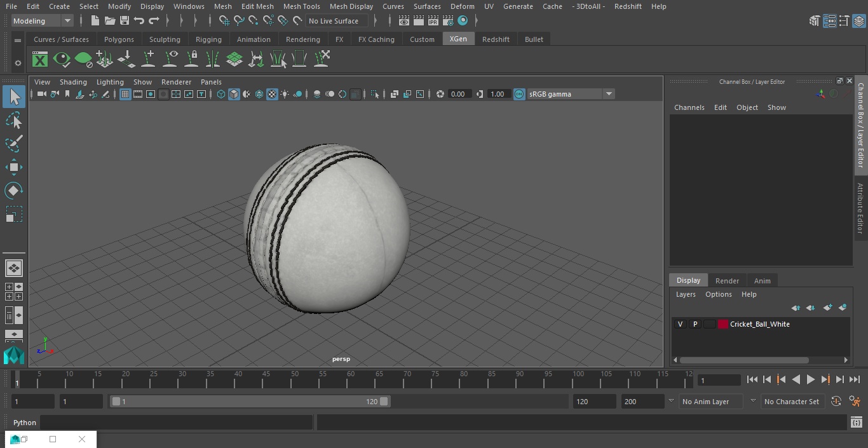Click the Python script language button
This screenshot has width=868, height=448.
(25, 423)
